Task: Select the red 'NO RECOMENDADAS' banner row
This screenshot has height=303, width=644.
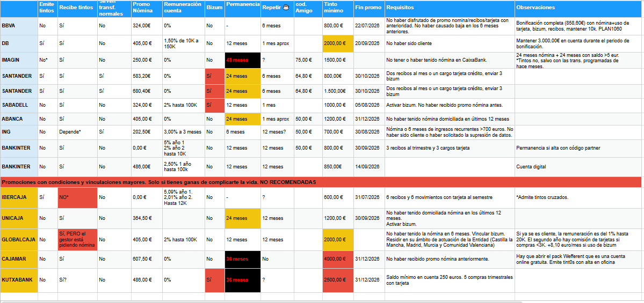Action: 321,182
